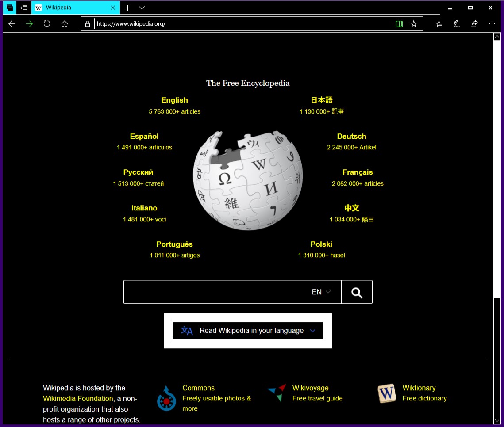504x427 pixels.
Task: Click the Wikimedia Foundation link
Action: pyautogui.click(x=78, y=398)
